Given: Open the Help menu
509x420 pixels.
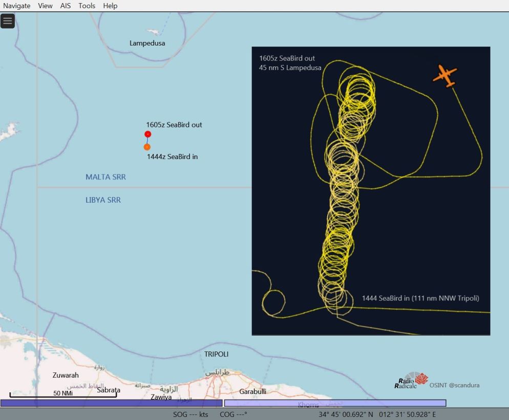Looking at the screenshot, I should [x=109, y=6].
